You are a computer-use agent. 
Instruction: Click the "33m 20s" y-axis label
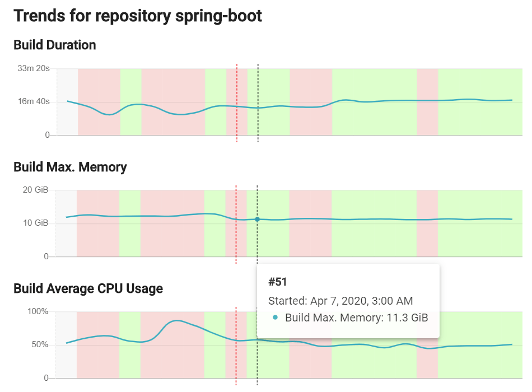click(34, 68)
